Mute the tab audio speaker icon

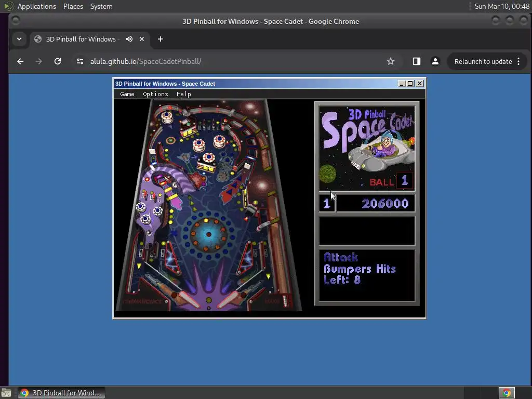coord(129,39)
